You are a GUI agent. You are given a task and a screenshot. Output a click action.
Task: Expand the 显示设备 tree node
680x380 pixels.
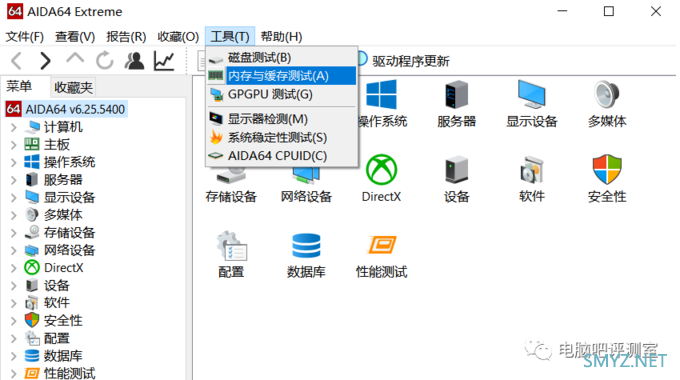click(x=14, y=198)
